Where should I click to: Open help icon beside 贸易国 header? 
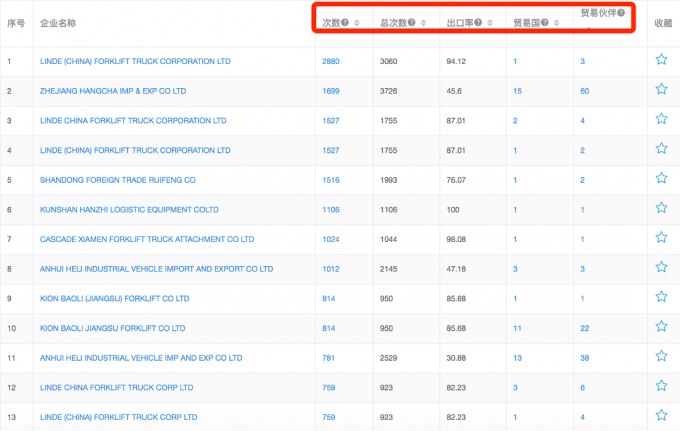tap(545, 23)
